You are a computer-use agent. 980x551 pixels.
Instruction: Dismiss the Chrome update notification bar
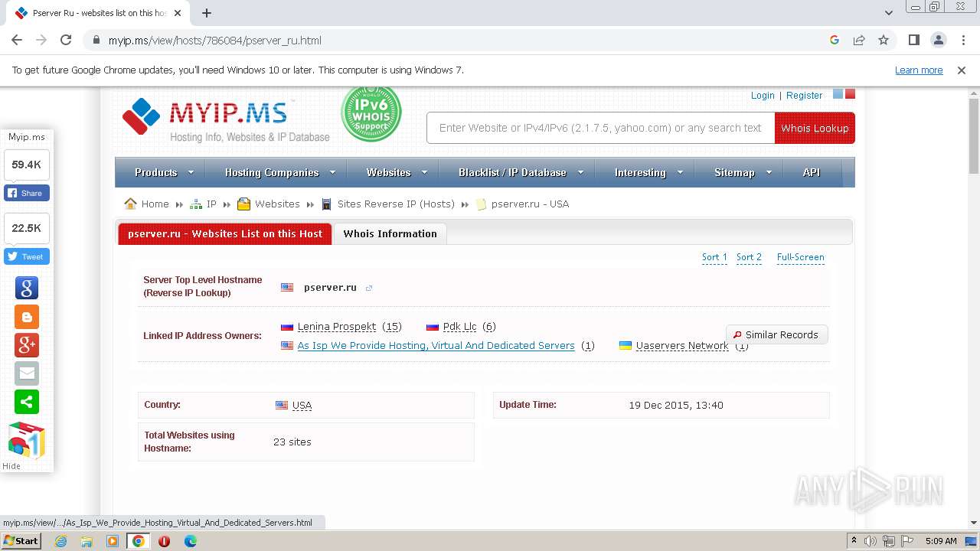click(x=962, y=70)
